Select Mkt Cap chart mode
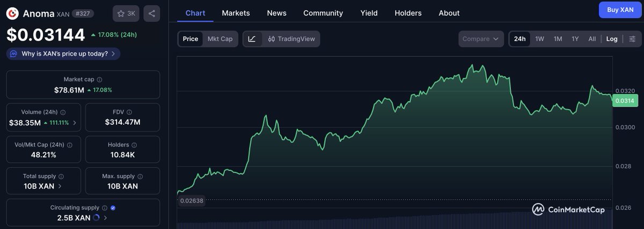The image size is (644, 229). click(x=220, y=39)
